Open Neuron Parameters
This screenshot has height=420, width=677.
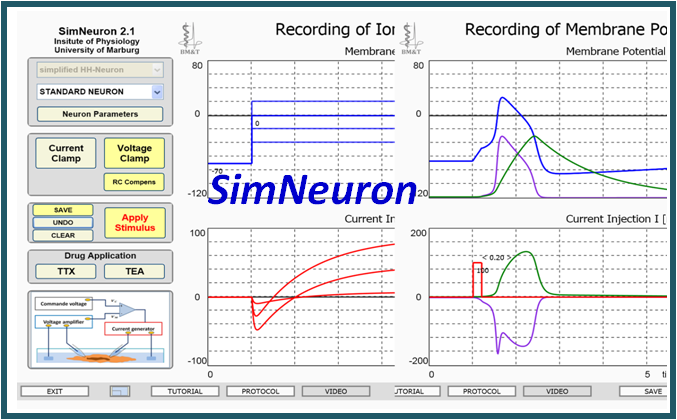100,114
